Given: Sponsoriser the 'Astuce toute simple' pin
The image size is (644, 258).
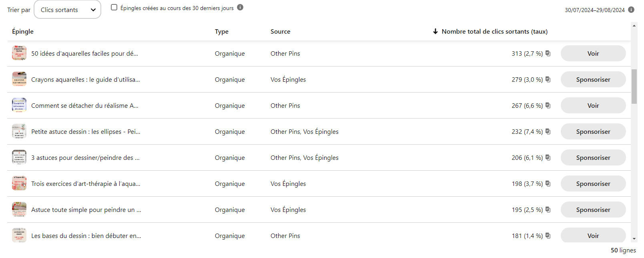Looking at the screenshot, I should [x=593, y=210].
